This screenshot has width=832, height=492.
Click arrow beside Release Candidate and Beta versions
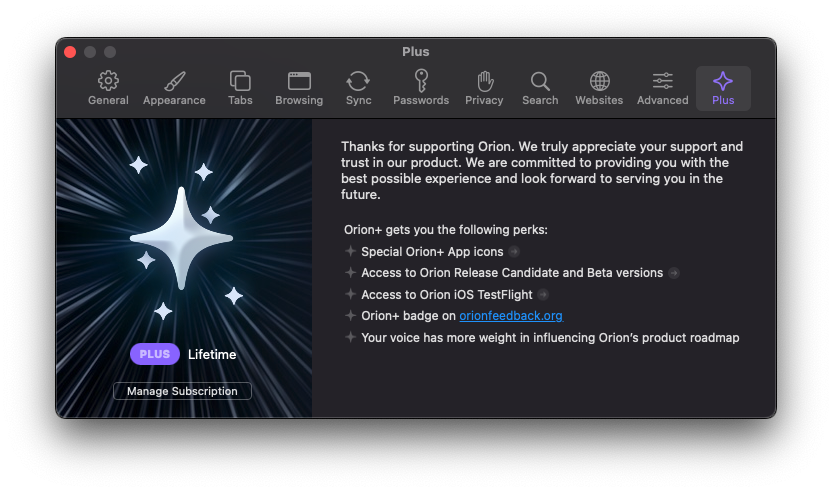tap(674, 273)
